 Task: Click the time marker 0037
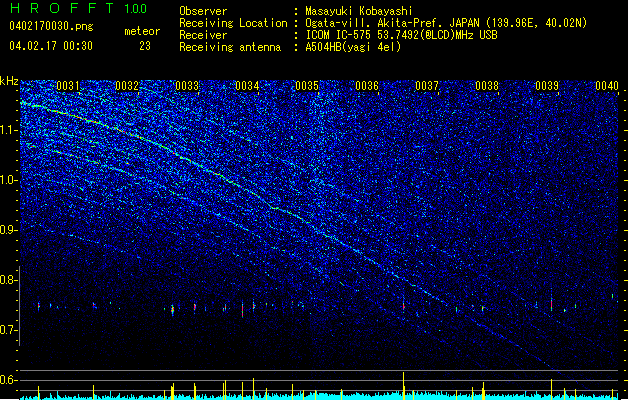coord(427,86)
